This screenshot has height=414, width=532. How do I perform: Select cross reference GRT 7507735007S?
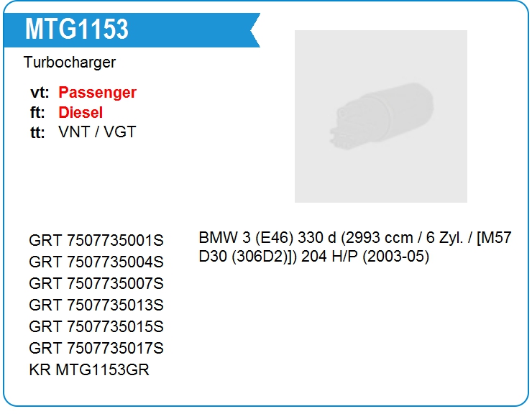tap(96, 283)
